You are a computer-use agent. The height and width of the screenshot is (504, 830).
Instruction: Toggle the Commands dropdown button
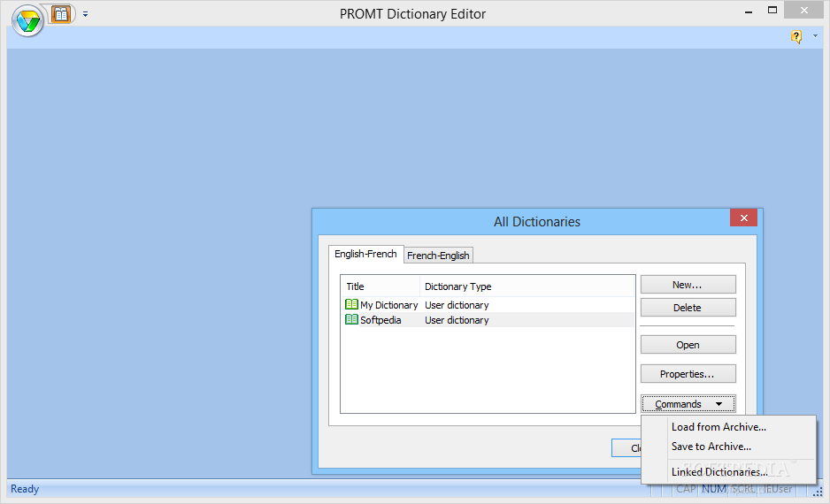[688, 404]
